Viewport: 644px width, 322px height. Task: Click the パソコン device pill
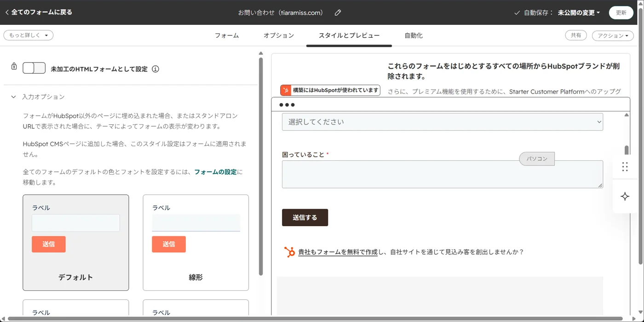tap(537, 158)
